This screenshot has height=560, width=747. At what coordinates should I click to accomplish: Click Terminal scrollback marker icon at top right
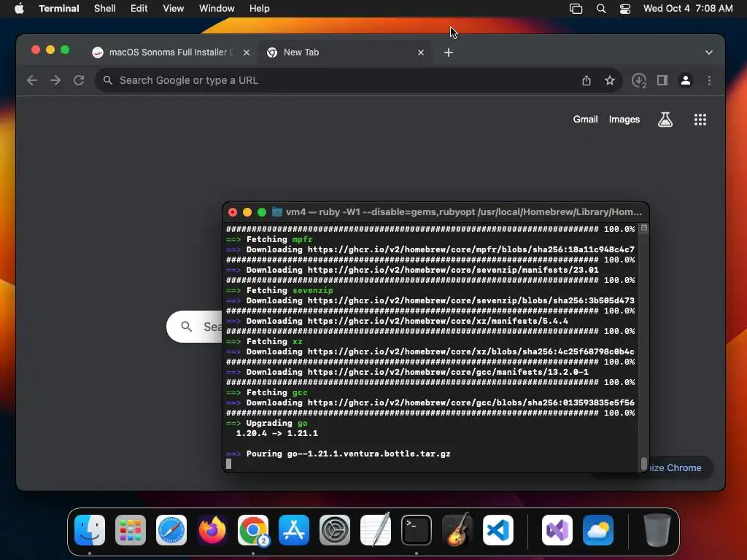[x=644, y=228]
